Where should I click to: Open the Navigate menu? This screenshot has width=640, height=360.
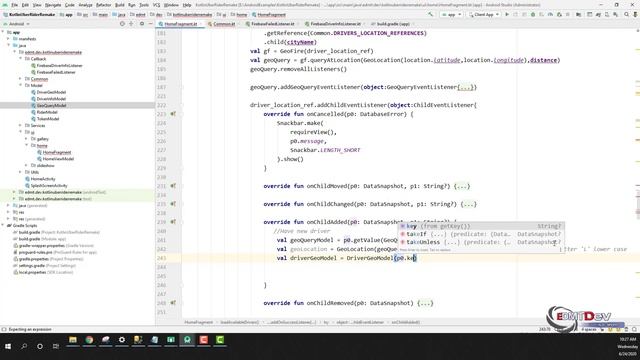coord(53,5)
